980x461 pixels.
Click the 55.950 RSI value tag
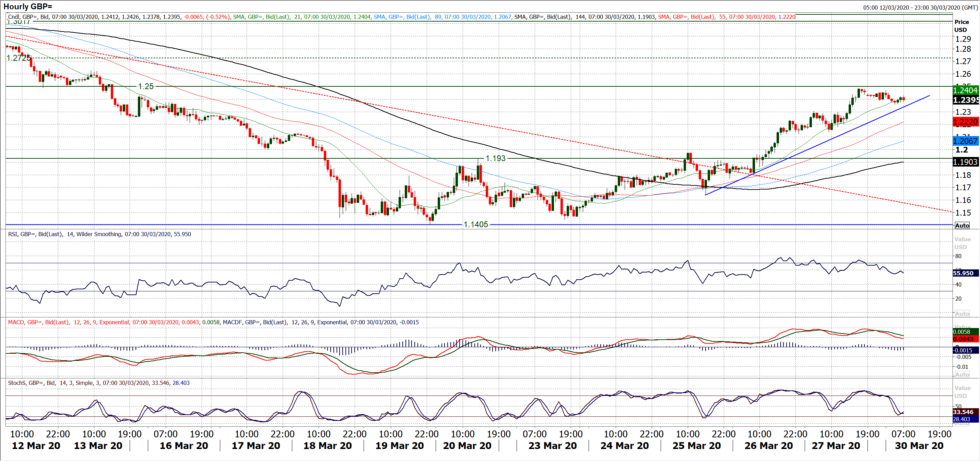(966, 273)
